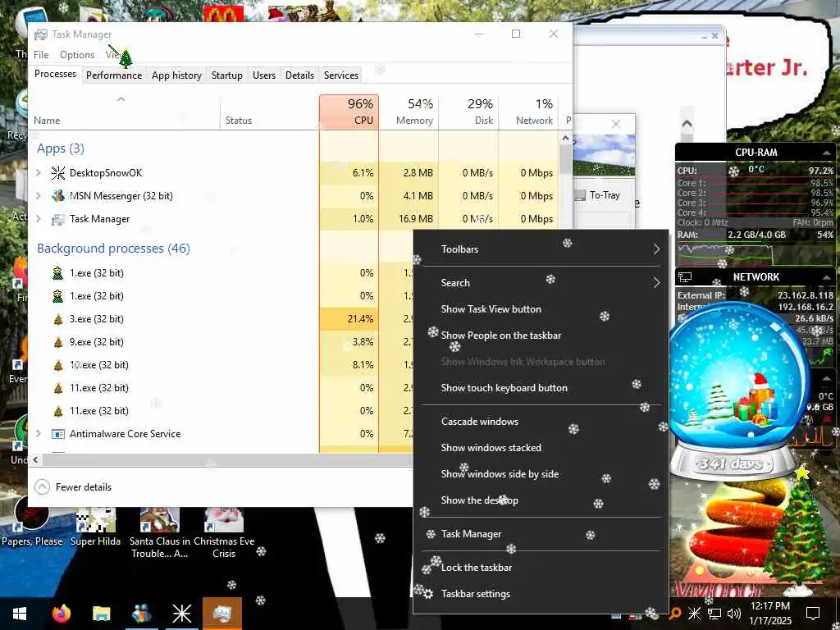Click the 9.exe process tree icon
This screenshot has height=630, width=840.
(58, 342)
